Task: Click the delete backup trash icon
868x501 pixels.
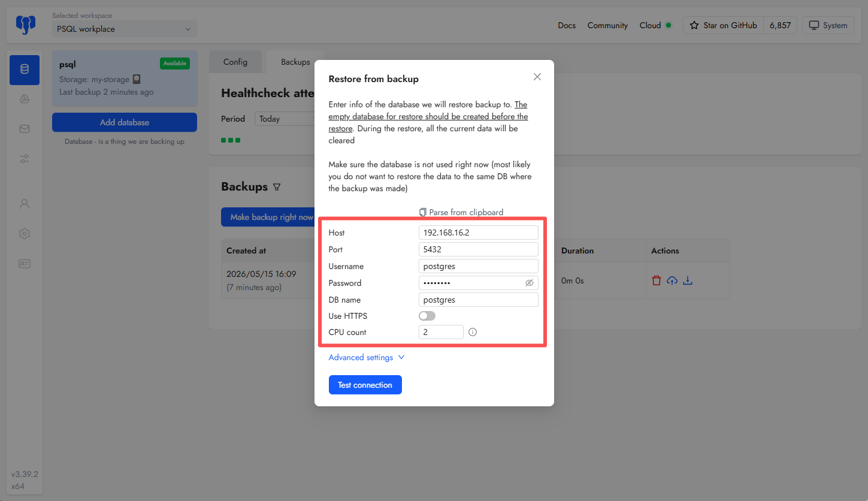Action: [657, 280]
